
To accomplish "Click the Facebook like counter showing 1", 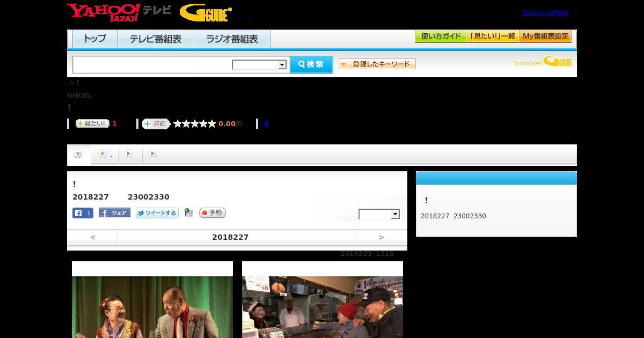I will pos(83,213).
